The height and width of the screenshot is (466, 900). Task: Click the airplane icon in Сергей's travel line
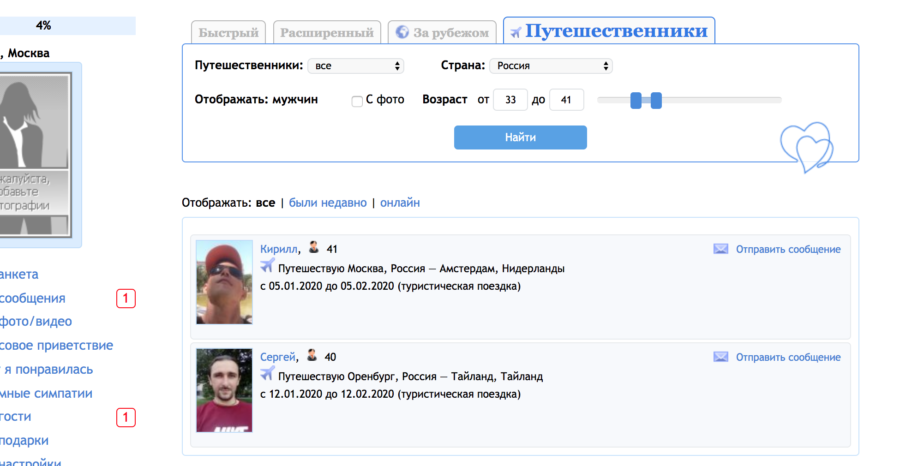[267, 374]
